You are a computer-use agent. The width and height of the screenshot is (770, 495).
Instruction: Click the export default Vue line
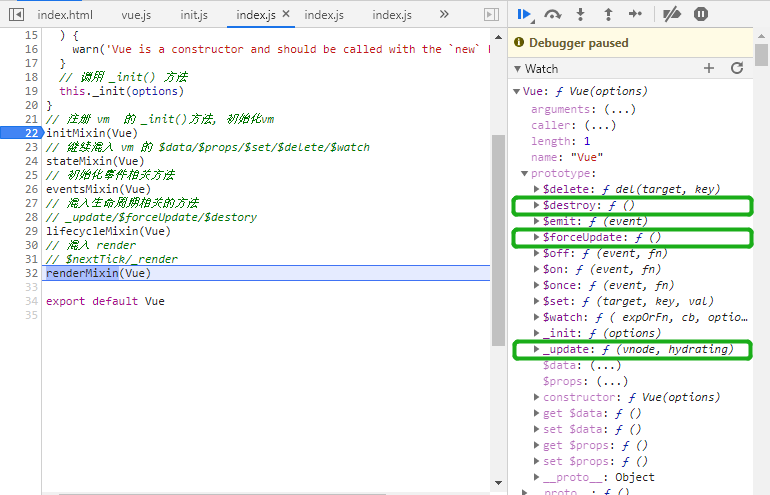pyautogui.click(x=105, y=301)
